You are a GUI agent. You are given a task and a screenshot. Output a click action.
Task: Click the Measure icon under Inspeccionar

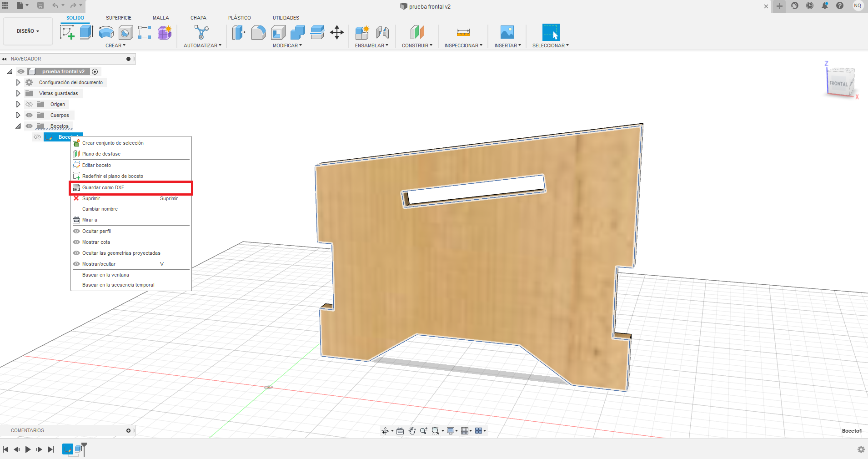[463, 32]
